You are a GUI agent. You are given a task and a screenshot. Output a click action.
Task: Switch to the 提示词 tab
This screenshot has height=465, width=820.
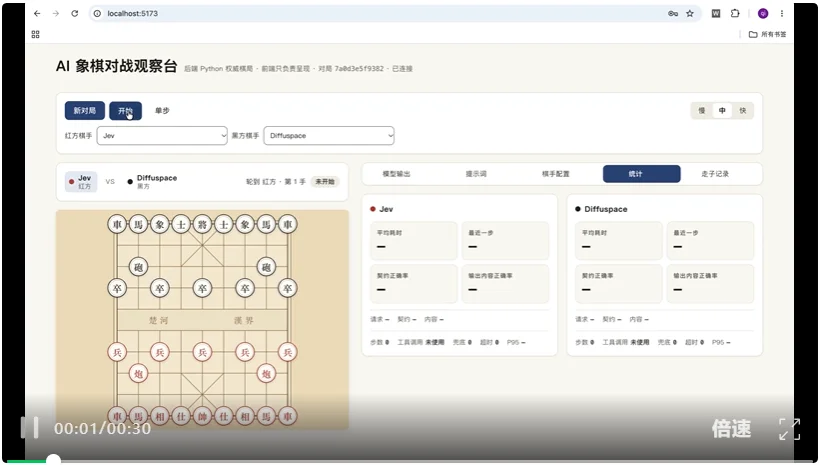tap(476, 174)
